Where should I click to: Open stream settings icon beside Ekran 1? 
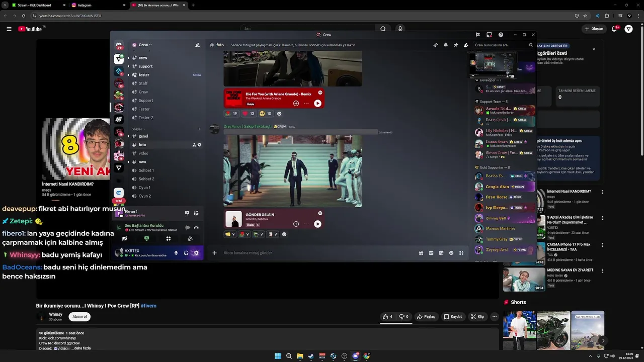coord(196,213)
